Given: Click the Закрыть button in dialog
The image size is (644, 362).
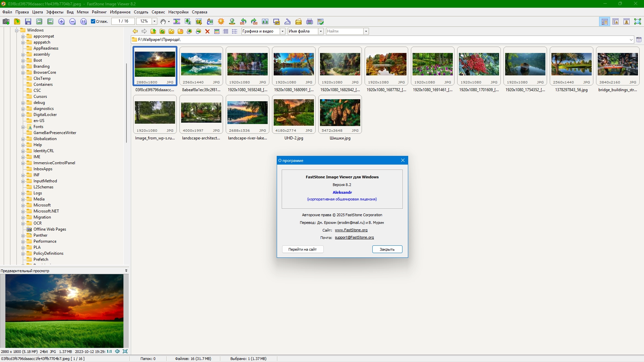Looking at the screenshot, I should 387,249.
